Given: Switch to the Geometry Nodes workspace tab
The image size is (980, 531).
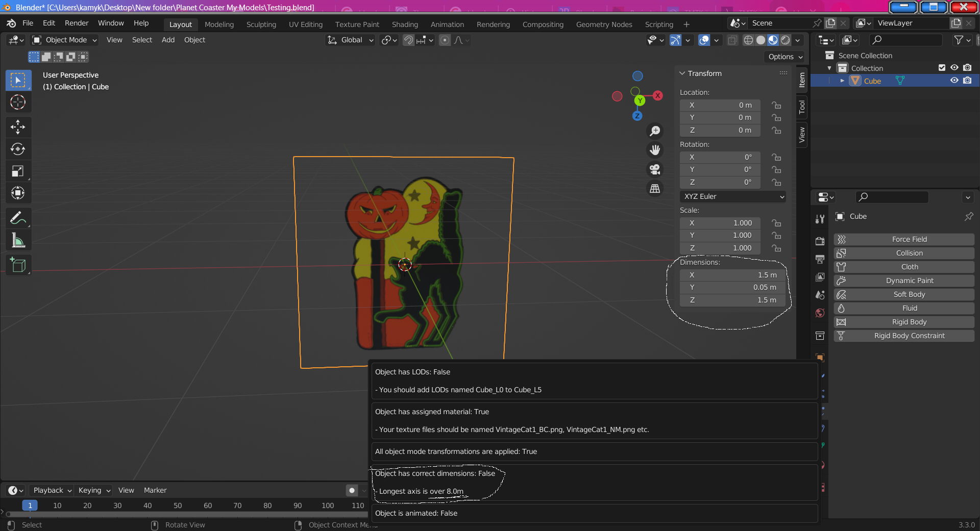Looking at the screenshot, I should pyautogui.click(x=604, y=24).
